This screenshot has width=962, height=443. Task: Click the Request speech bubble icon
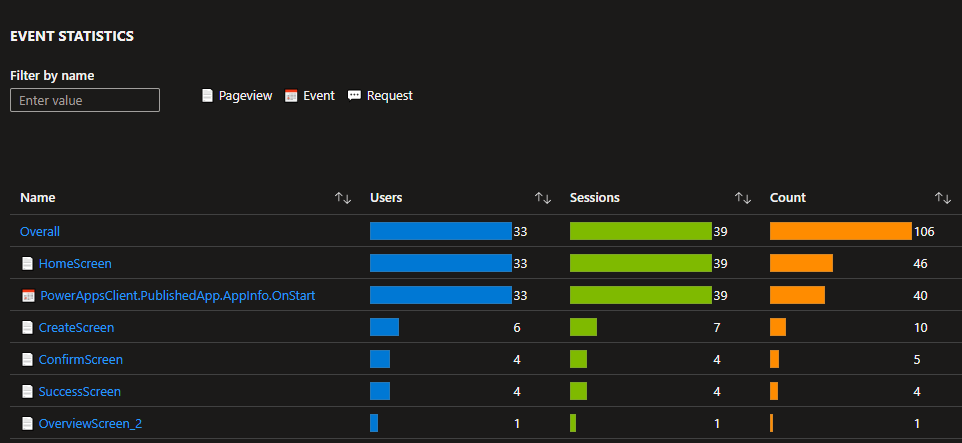tap(354, 96)
